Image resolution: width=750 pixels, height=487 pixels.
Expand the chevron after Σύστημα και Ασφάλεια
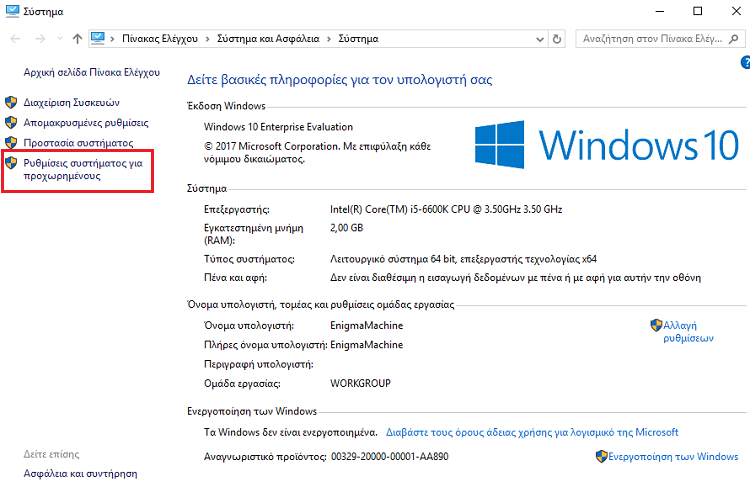329,39
